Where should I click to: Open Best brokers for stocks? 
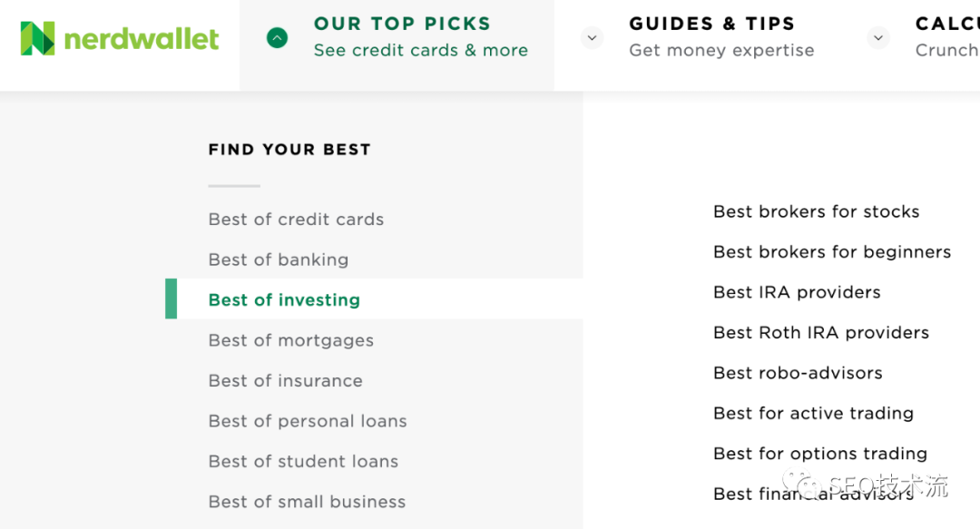pos(817,211)
